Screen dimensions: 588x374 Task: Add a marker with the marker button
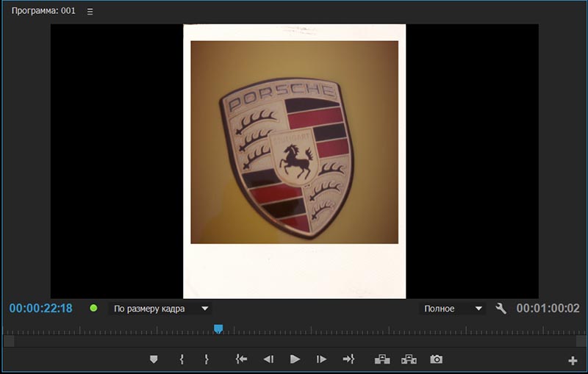click(x=154, y=359)
